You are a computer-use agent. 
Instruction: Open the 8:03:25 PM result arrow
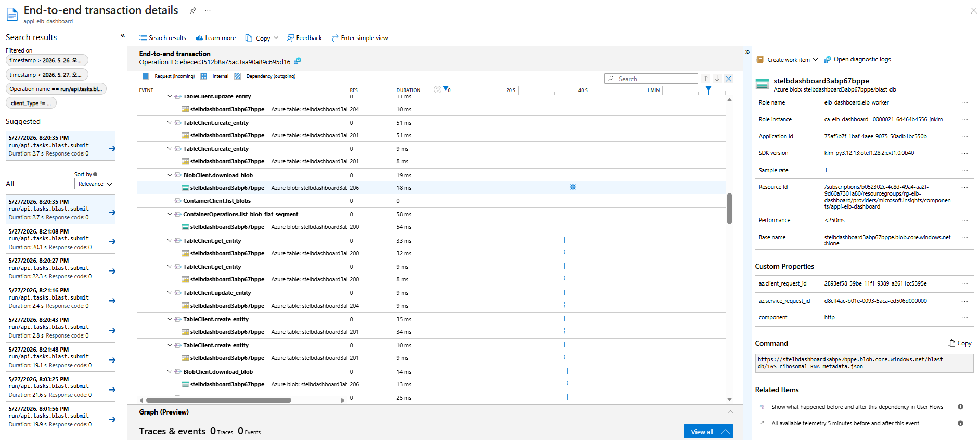tap(112, 390)
